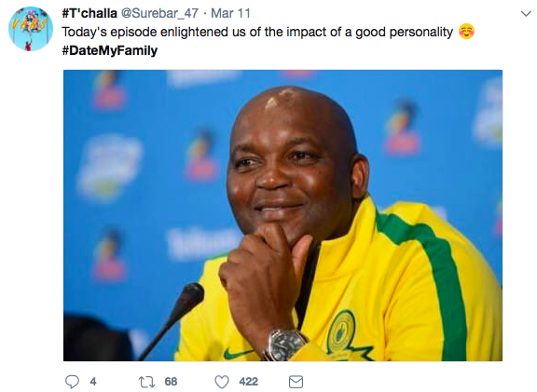This screenshot has width=537, height=392.
Task: Click the wristwatch in the photo
Action: 285,345
